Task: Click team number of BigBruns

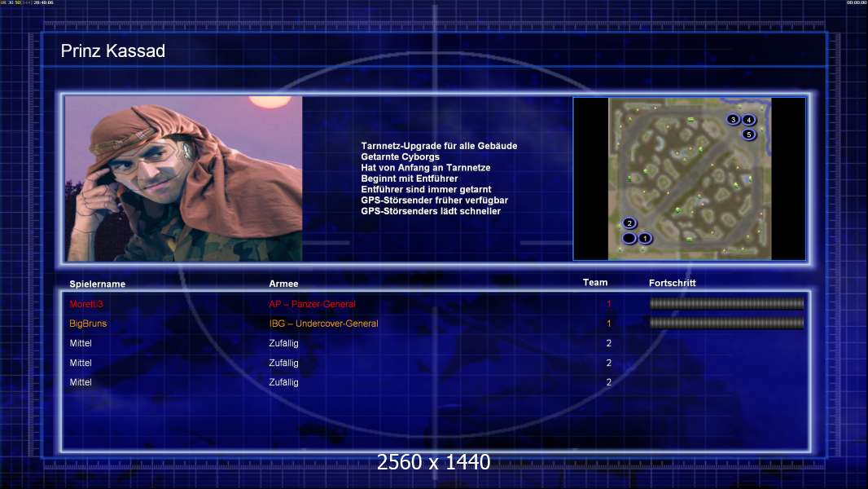Action: click(609, 324)
